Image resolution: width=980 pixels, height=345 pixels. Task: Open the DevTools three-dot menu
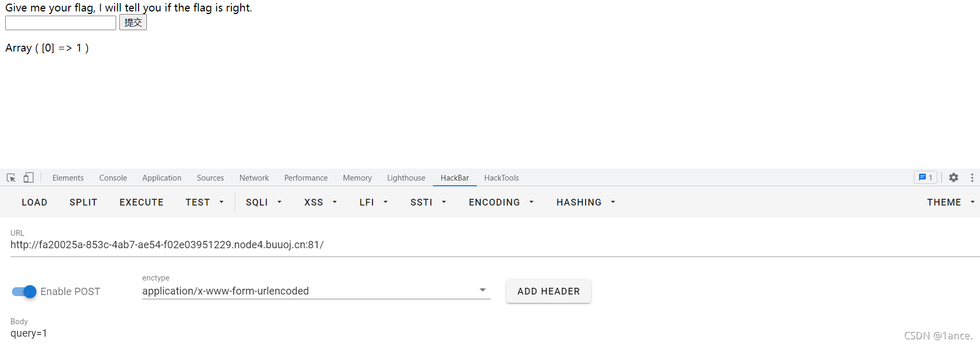[x=972, y=177]
